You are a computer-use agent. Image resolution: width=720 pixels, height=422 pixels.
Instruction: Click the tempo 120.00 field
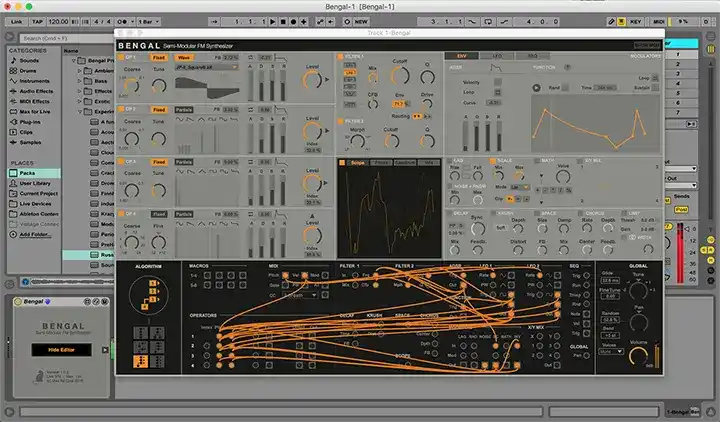(58, 22)
